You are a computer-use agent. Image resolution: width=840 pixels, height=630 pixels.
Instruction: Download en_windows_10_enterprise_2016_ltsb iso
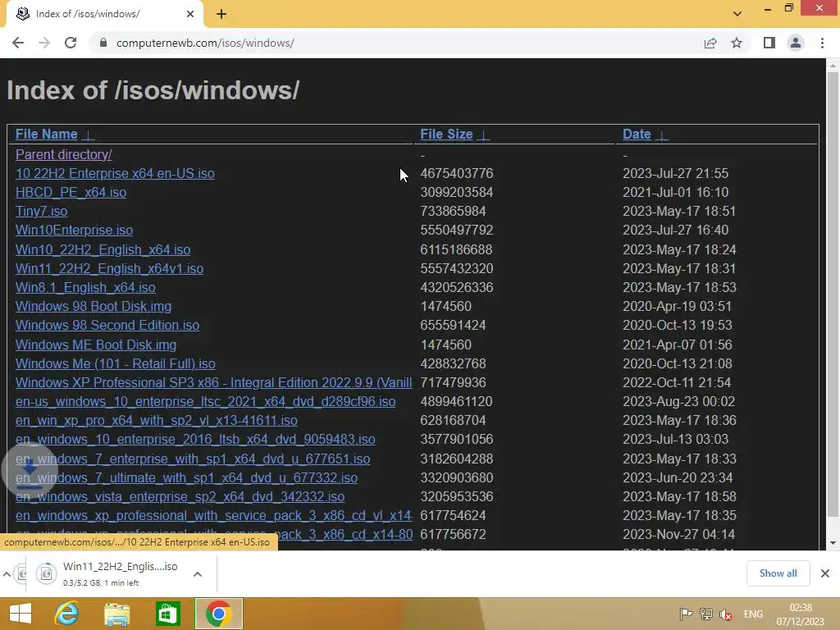coord(195,440)
